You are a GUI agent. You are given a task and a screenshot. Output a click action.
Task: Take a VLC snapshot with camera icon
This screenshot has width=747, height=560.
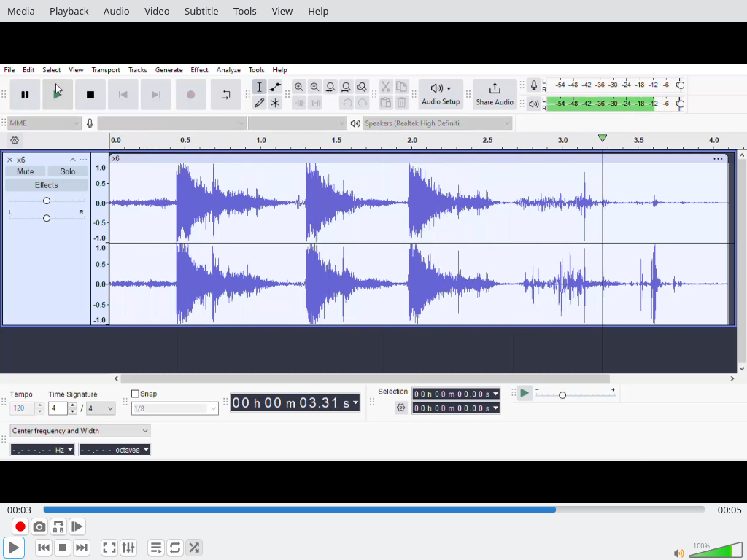tap(39, 526)
